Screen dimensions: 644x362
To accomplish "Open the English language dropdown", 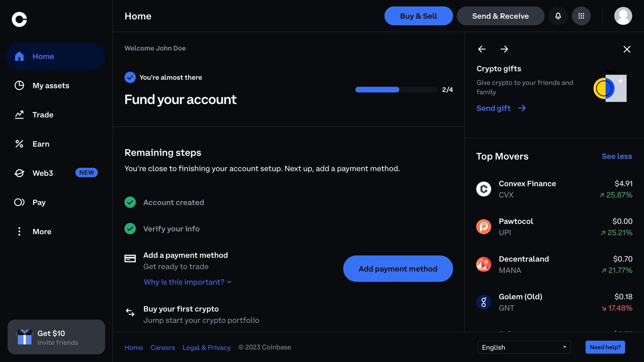I will point(524,347).
